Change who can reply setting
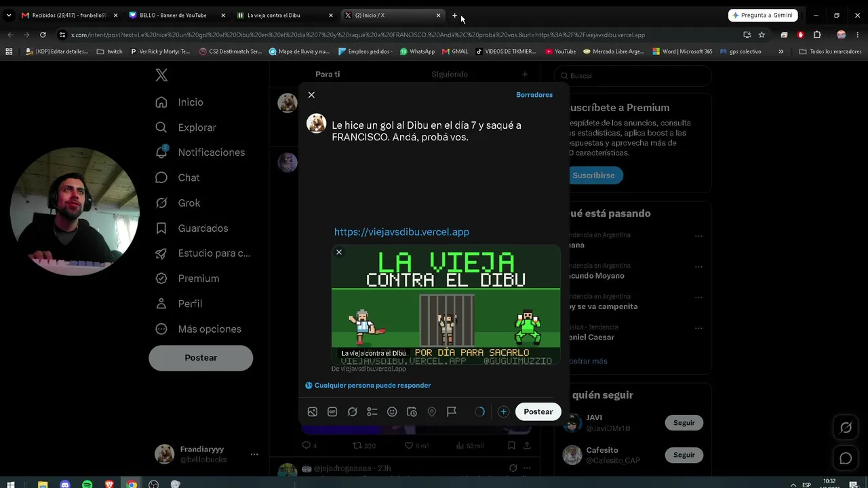868x488 pixels. tap(368, 386)
